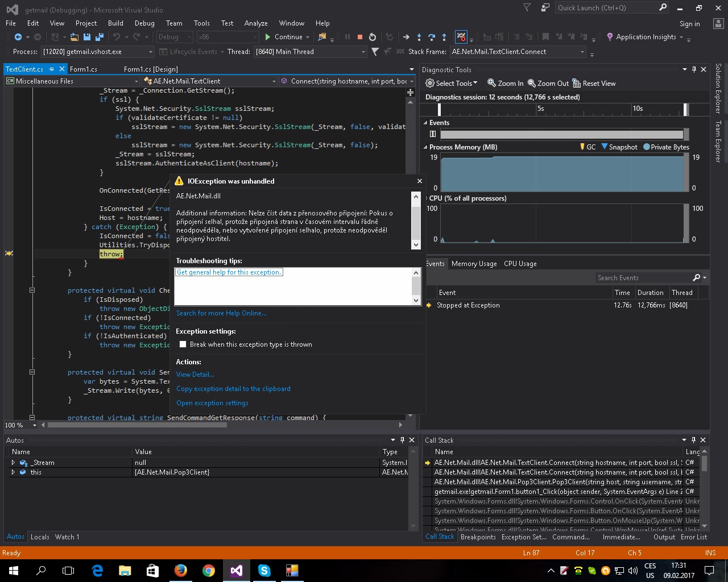Image resolution: width=728 pixels, height=582 pixels.
Task: Stop debugging with the red square button
Action: coord(360,37)
